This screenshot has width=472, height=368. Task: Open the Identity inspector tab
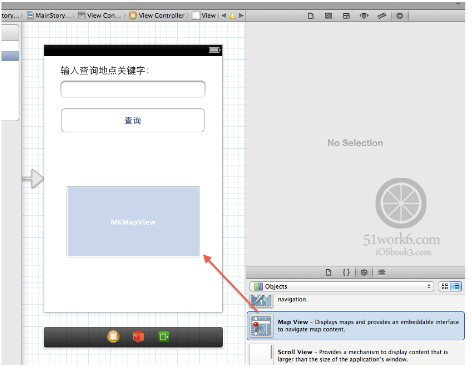point(346,16)
